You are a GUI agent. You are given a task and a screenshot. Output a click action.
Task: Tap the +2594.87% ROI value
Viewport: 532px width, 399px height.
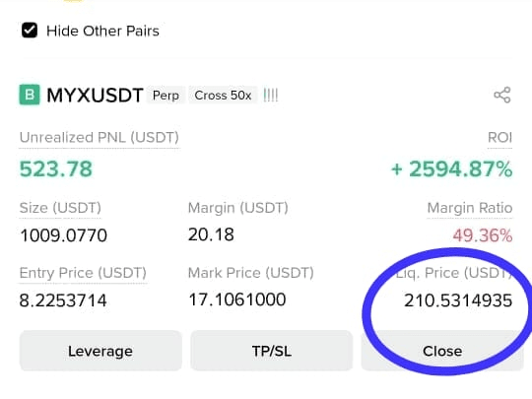[x=451, y=169]
